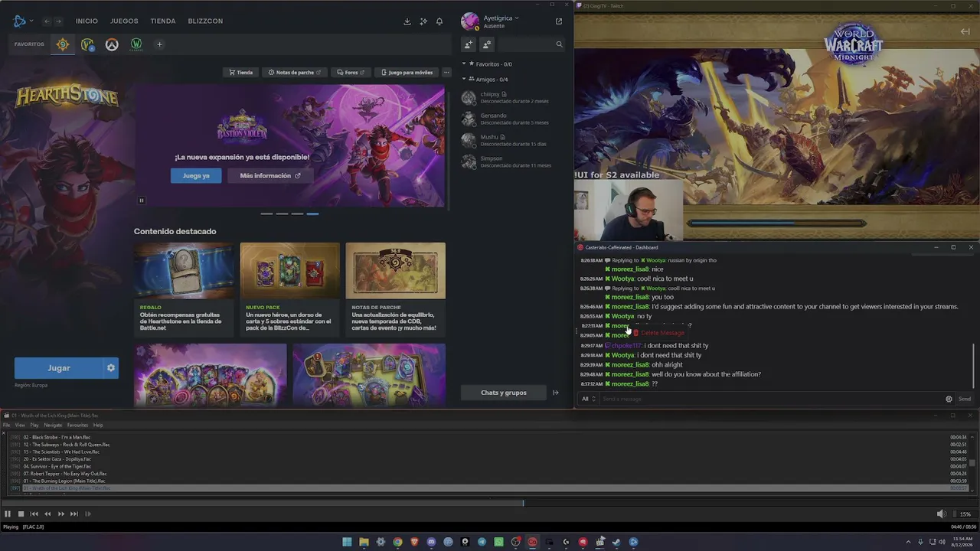
Task: Open the Hearthstone Tienda button
Action: [240, 73]
